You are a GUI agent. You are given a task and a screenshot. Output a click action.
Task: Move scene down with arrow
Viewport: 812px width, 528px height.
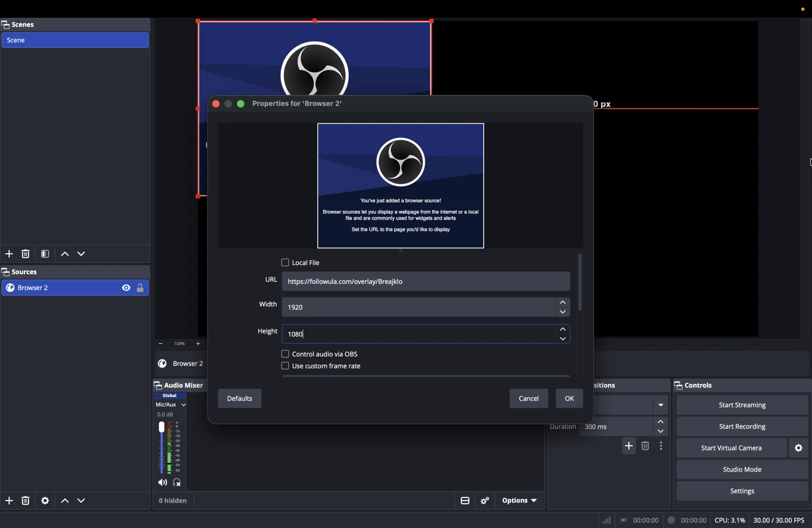pyautogui.click(x=82, y=254)
